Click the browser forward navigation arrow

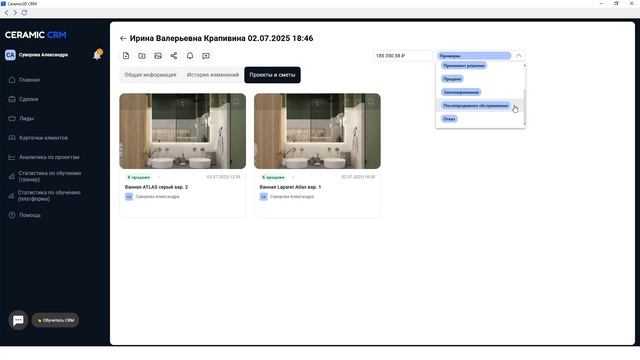(15, 13)
